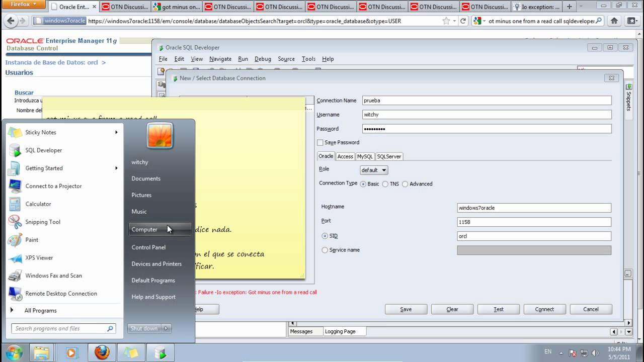The height and width of the screenshot is (362, 644).
Task: Open Windows Explorer from the taskbar
Action: tap(41, 352)
